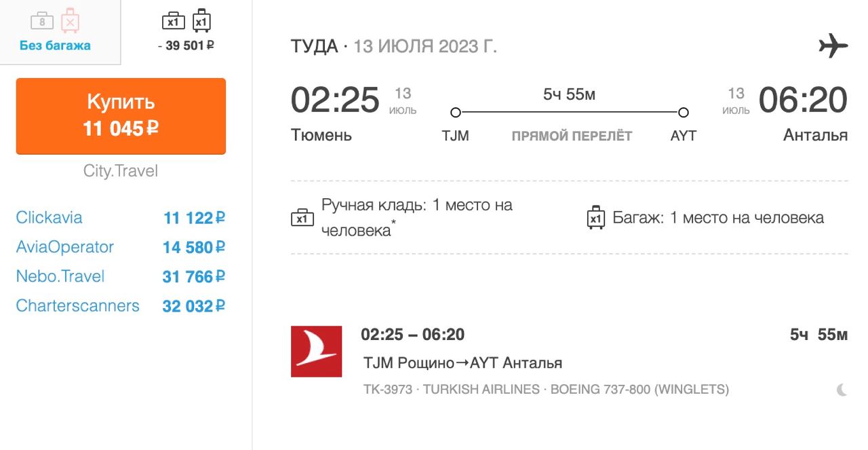Click the grey carry-on bag icon
Viewport: 868px width, 450px height.
coord(42,21)
